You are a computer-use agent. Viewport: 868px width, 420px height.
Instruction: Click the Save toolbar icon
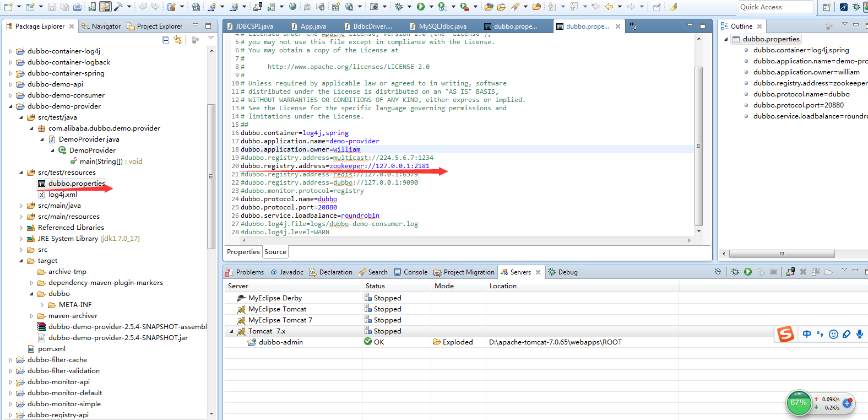point(52,7)
